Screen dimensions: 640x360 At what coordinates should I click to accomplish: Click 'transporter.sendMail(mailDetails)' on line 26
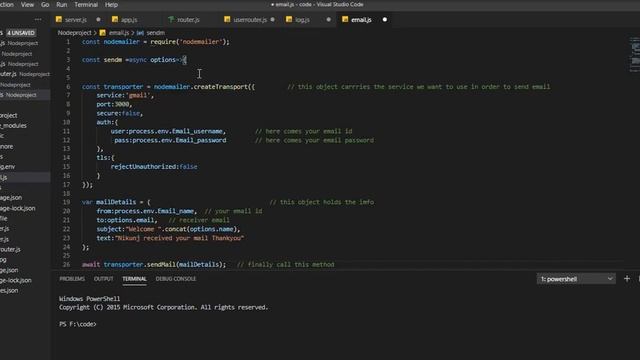coord(164,264)
